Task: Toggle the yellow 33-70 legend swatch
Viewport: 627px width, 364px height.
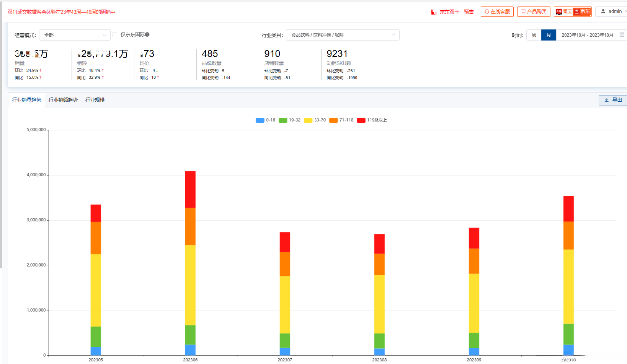Action: 308,120
